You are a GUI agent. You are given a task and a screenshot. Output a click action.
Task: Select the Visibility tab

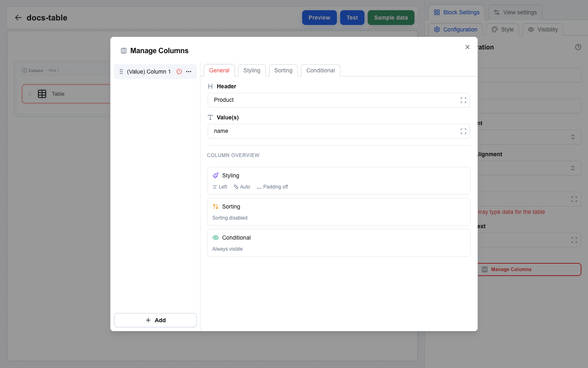point(543,29)
